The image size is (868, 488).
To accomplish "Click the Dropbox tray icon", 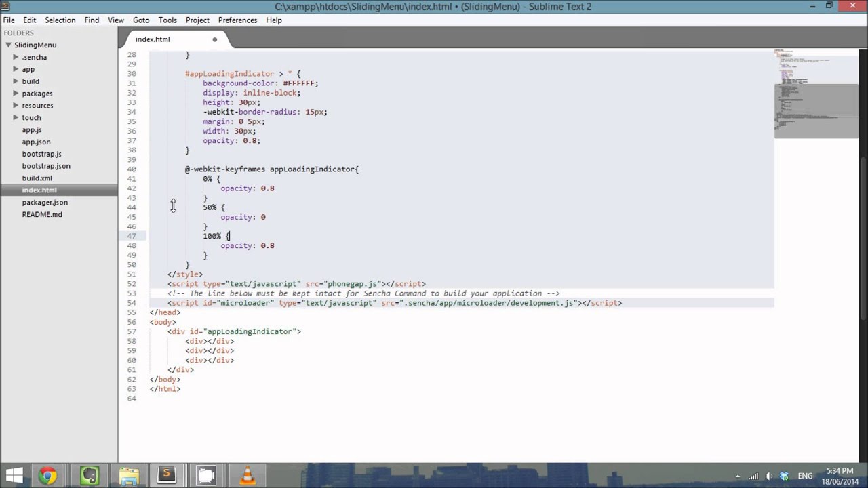I will pyautogui.click(x=785, y=476).
